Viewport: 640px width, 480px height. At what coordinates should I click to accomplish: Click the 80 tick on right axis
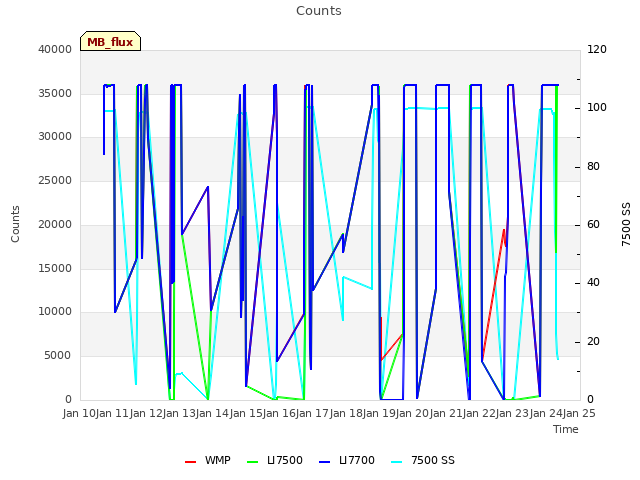(x=593, y=166)
